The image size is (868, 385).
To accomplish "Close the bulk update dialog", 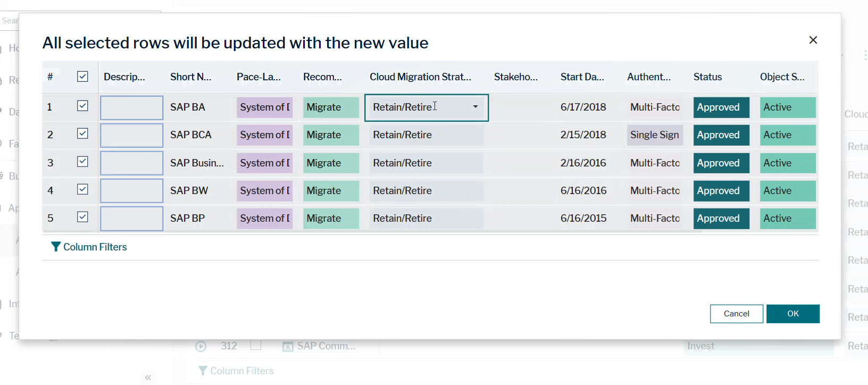I will point(813,40).
